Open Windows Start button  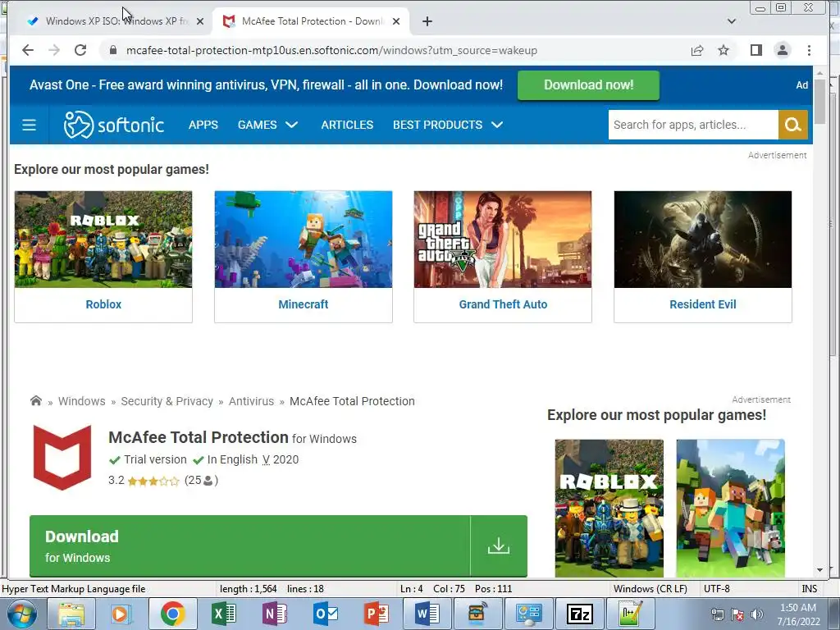21,614
